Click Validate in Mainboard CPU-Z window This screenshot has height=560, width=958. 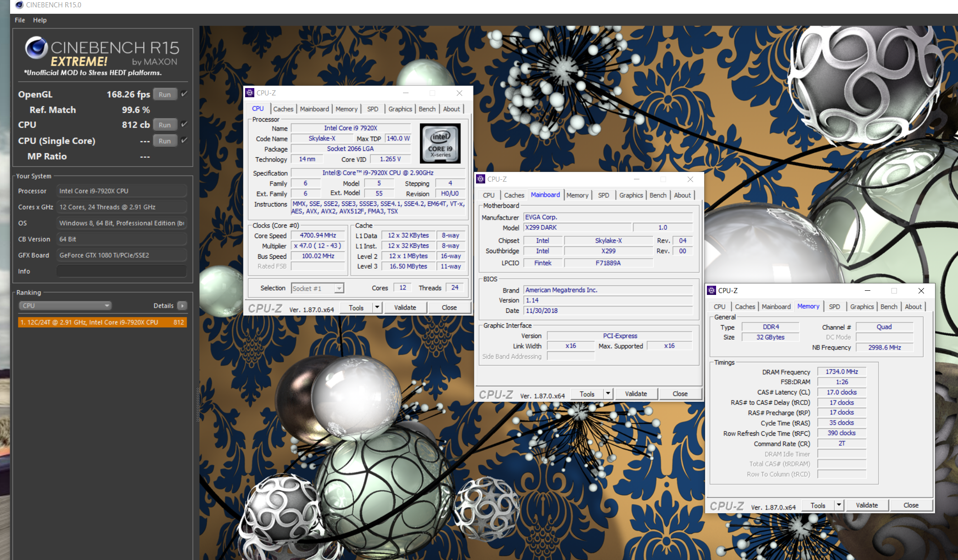(x=636, y=394)
